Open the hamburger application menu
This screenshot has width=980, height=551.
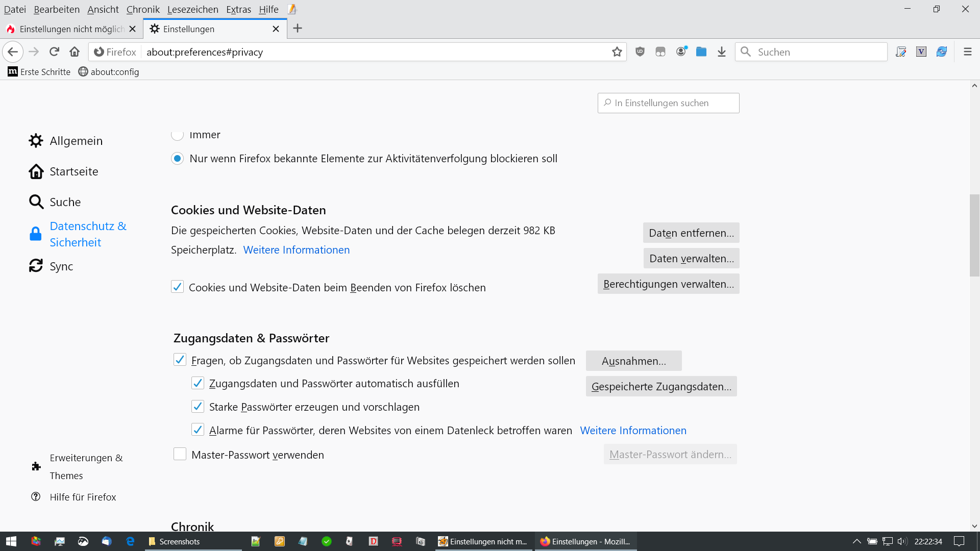967,52
